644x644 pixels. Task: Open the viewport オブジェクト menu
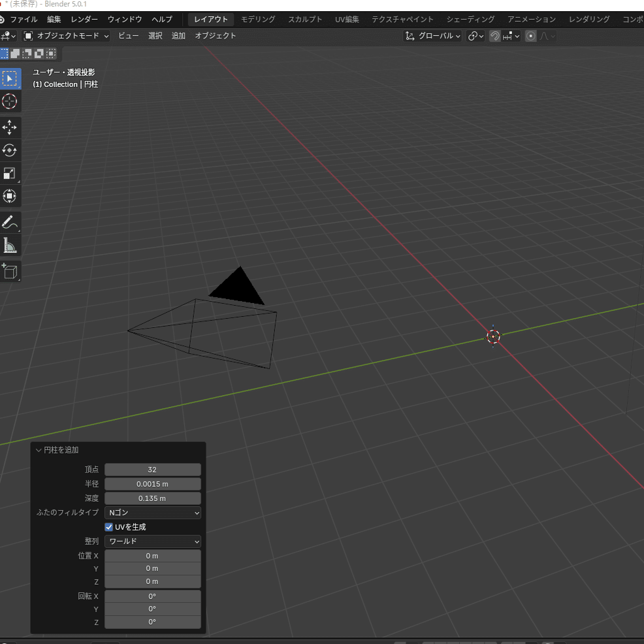tap(216, 36)
